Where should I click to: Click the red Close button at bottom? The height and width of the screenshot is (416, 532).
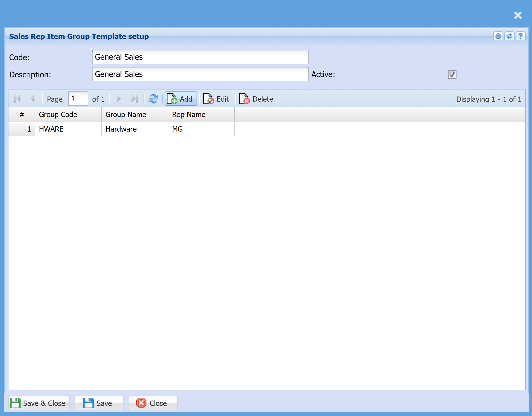pyautogui.click(x=152, y=403)
